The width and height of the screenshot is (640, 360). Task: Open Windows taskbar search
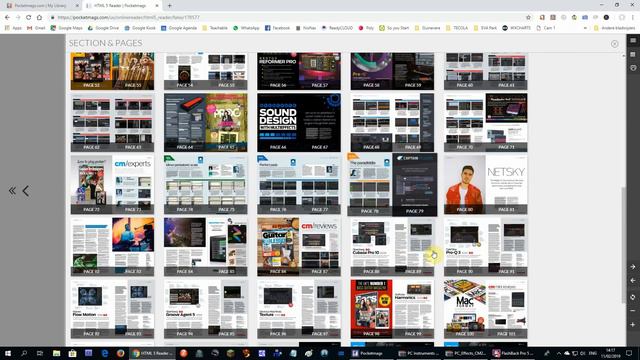pyautogui.click(x=24, y=353)
